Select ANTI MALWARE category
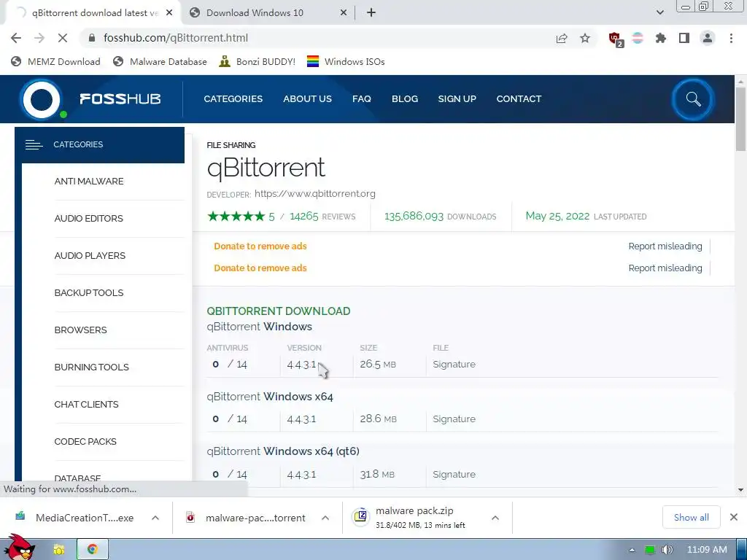This screenshot has width=747, height=560. 89,182
